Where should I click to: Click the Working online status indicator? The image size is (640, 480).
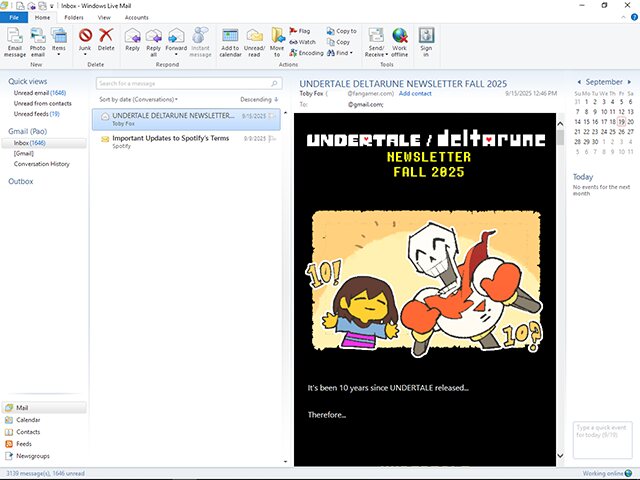pos(607,473)
